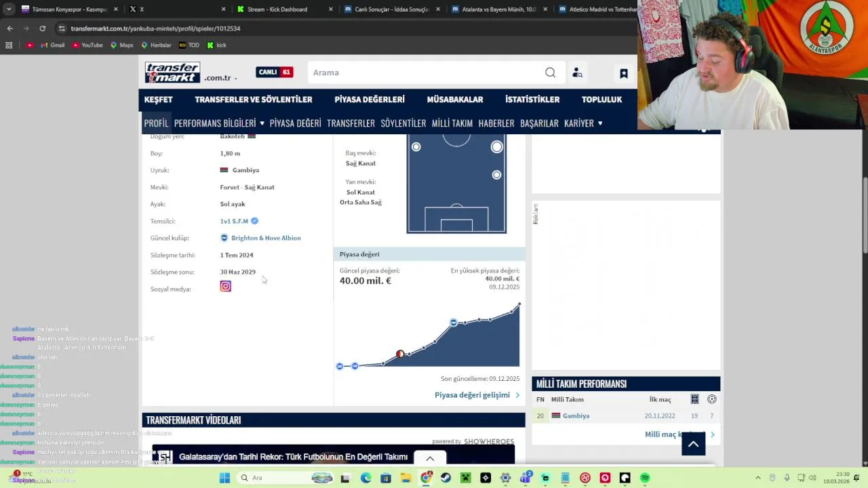This screenshot has width=868, height=488.
Task: Go back in browser
Action: click(x=9, y=28)
